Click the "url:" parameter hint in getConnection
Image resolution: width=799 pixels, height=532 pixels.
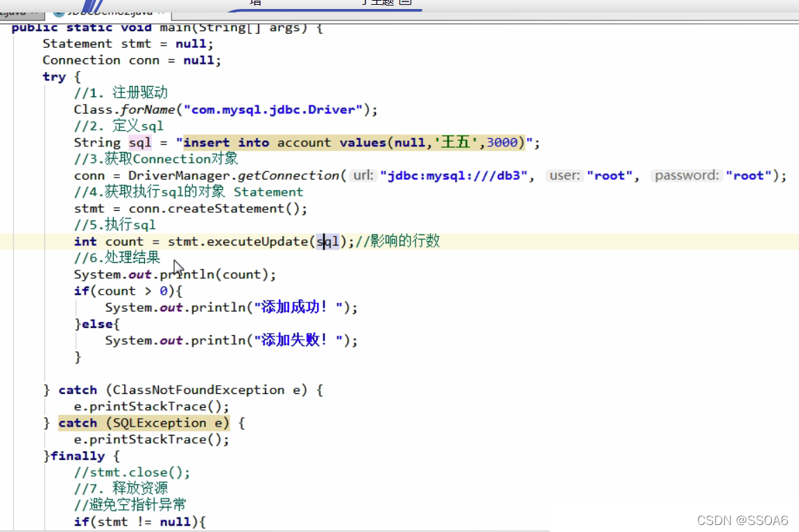(x=363, y=175)
